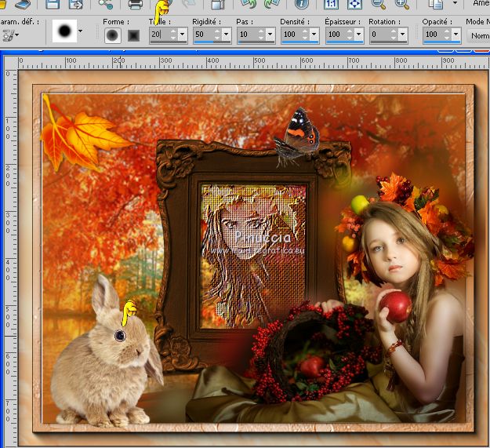Screen dimensions: 490x448
Task: Click the blue Épaisseur slider bar
Action: pos(344,42)
